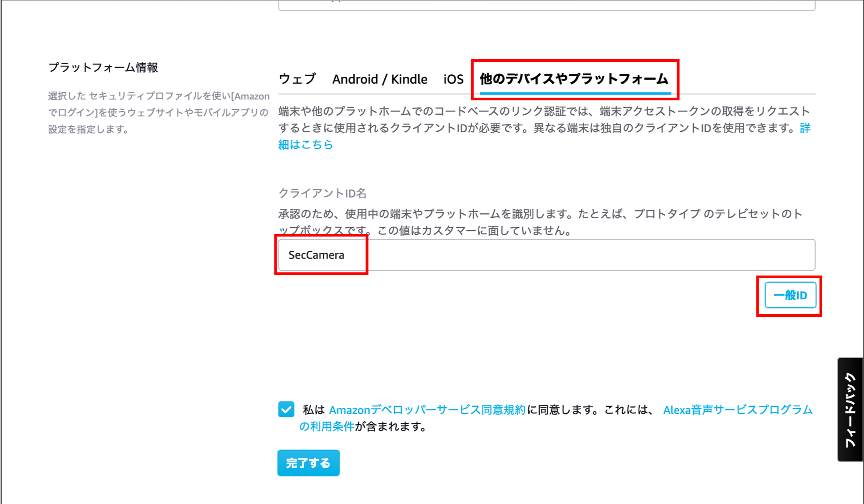Open the Amazonデベロッパーサービス同意規約 link
864x504 pixels.
point(427,409)
